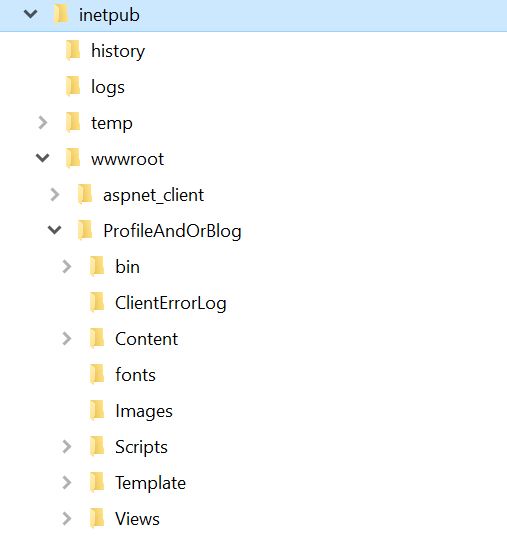This screenshot has width=507, height=540.
Task: Expand the bin folder arrow
Action: pos(67,266)
